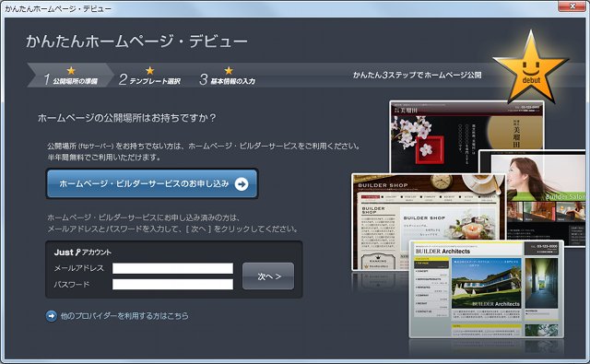This screenshot has width=590, height=364.
Task: Select step 3 基本情報の入力 tab
Action: pyautogui.click(x=228, y=76)
